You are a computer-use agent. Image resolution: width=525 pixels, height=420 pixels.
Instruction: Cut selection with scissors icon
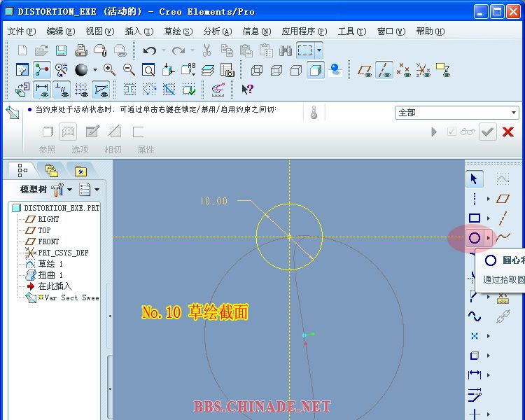pyautogui.click(x=206, y=50)
